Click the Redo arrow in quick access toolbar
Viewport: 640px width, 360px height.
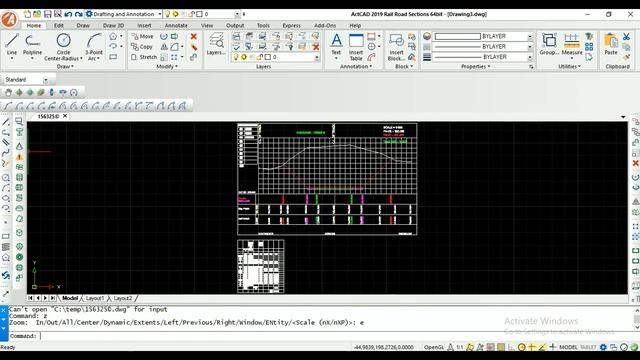[x=78, y=14]
